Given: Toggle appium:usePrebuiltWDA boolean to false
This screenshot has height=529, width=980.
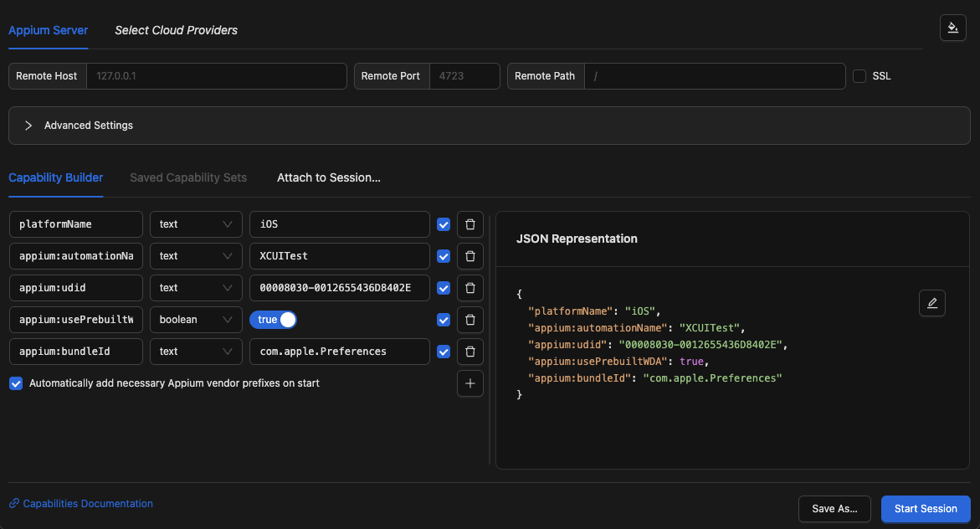Looking at the screenshot, I should pos(273,319).
